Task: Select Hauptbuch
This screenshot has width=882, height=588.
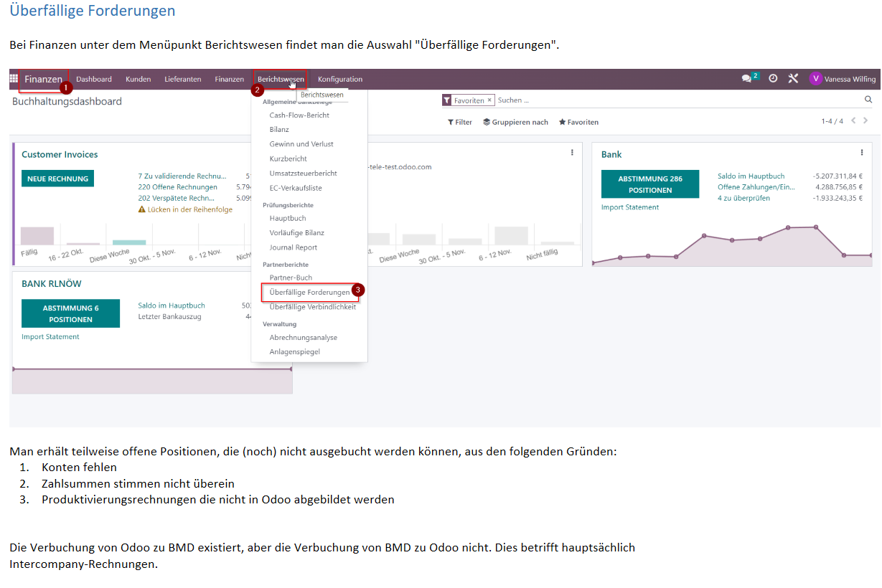Action: point(288,218)
